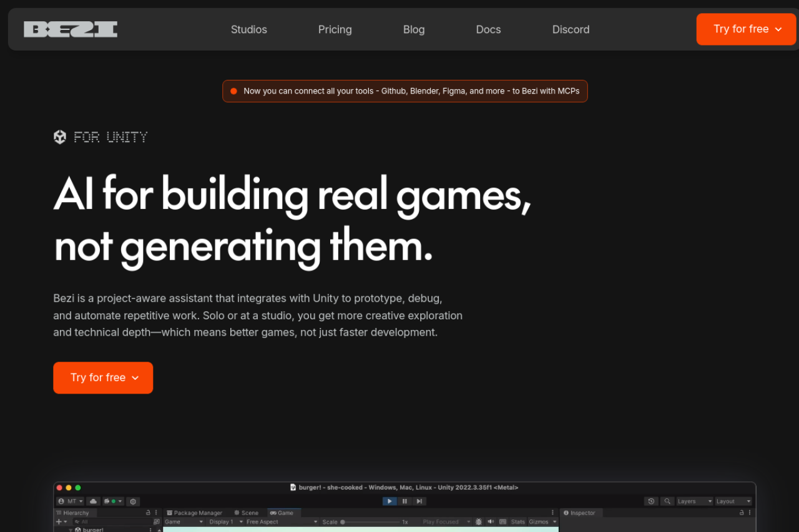Click the file icon in Unity window title
The image size is (799, 532).
(x=293, y=488)
